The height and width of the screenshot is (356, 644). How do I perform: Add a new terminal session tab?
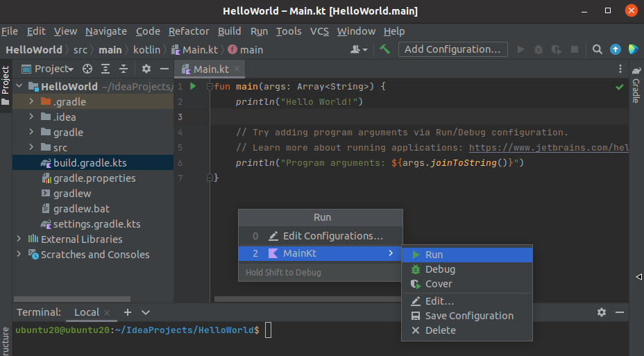(x=128, y=312)
